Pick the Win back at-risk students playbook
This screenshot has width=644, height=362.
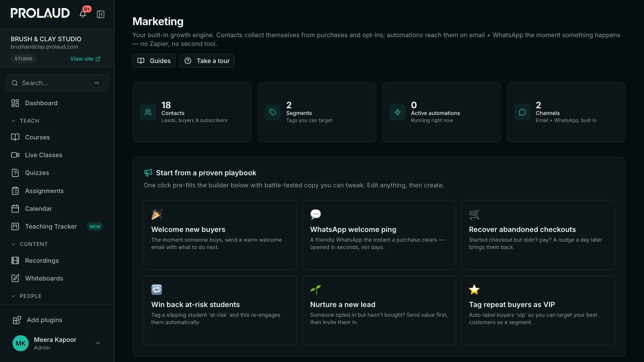pyautogui.click(x=220, y=310)
